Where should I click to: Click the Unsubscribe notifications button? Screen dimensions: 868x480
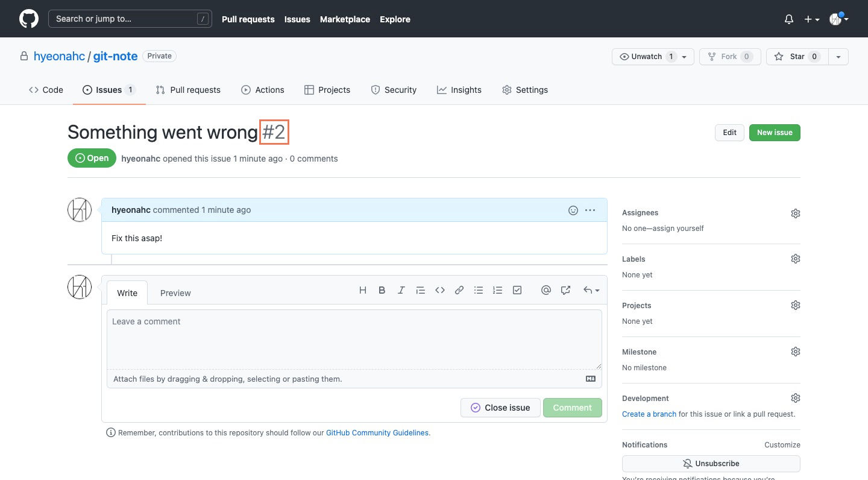711,464
